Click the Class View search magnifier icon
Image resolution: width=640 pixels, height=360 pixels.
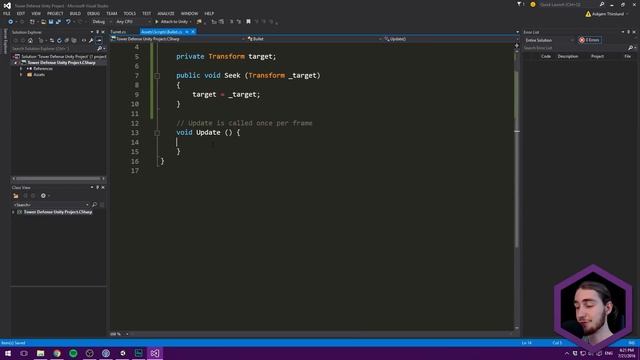[95, 204]
